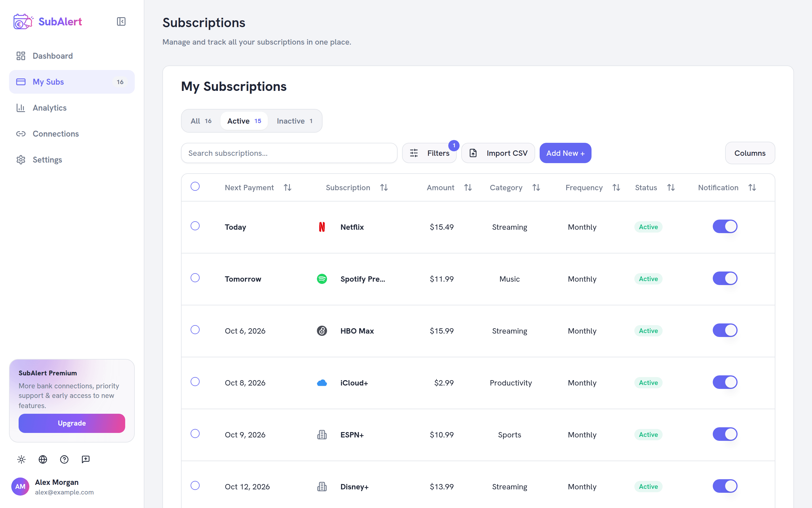Screen dimensions: 812x508
Task: Click the Oct 8, 2026 payment date
Action: 245,383
